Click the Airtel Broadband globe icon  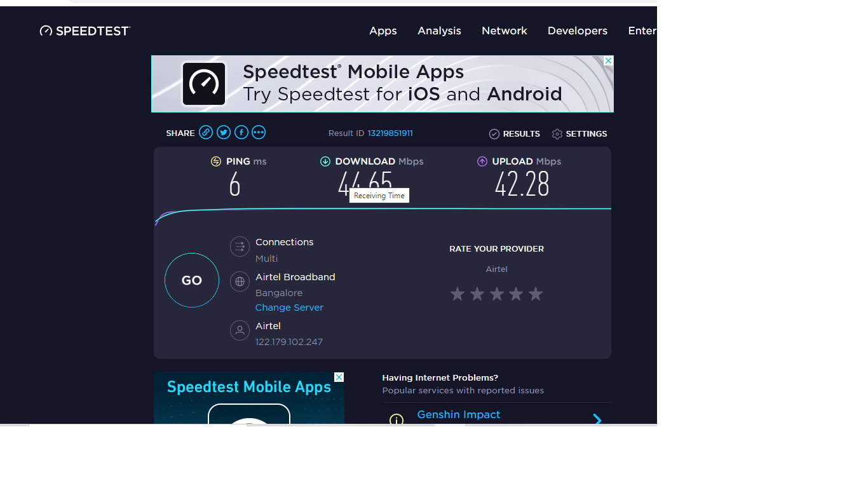click(x=240, y=281)
